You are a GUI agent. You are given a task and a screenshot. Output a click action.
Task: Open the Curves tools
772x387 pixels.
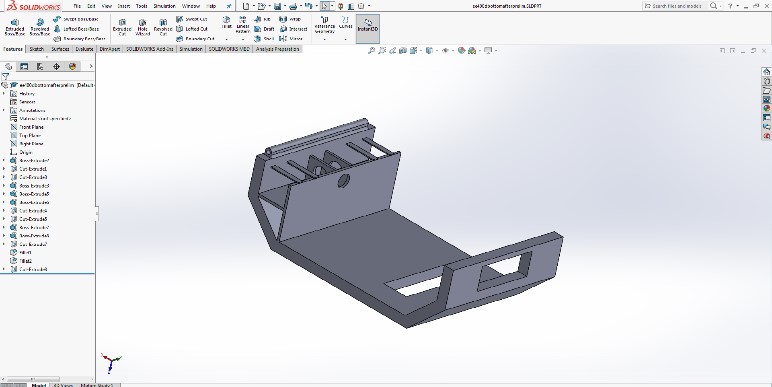(345, 23)
